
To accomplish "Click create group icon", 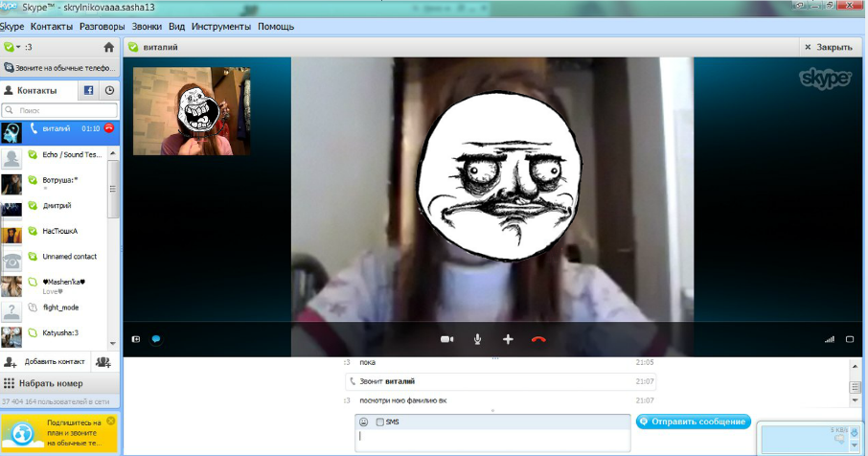I will coord(103,362).
